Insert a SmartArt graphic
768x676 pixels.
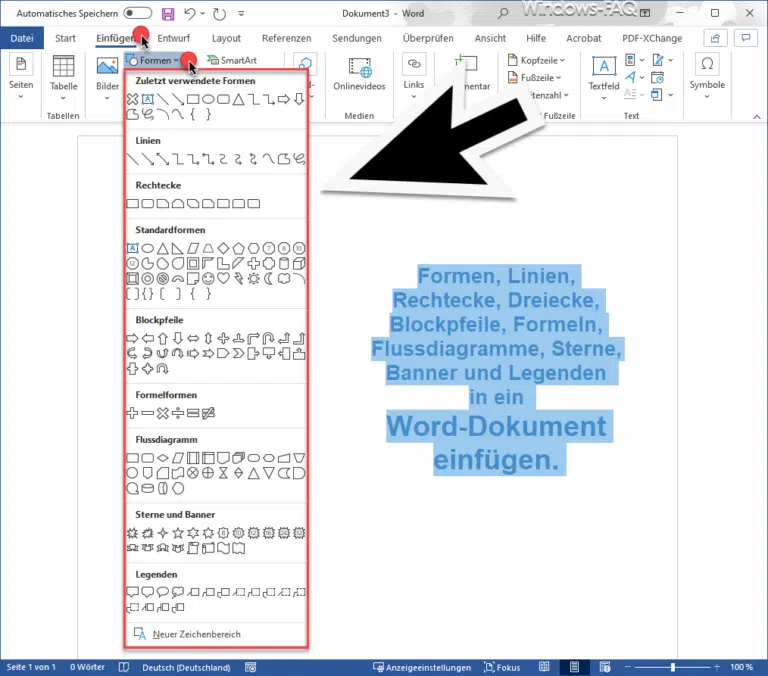[x=232, y=60]
